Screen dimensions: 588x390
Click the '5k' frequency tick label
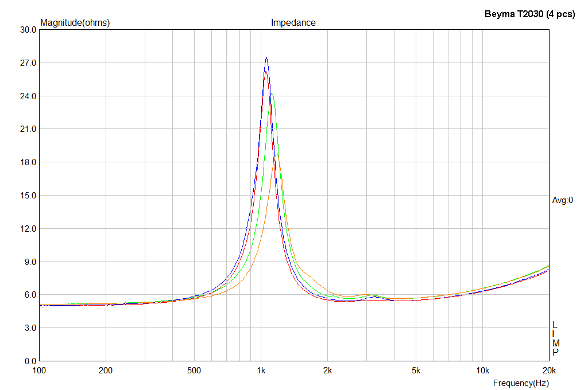416,370
